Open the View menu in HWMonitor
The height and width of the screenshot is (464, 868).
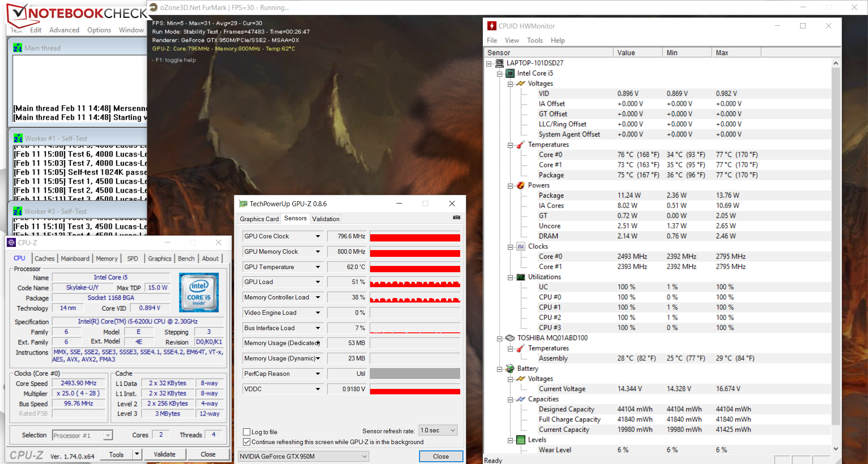click(512, 40)
